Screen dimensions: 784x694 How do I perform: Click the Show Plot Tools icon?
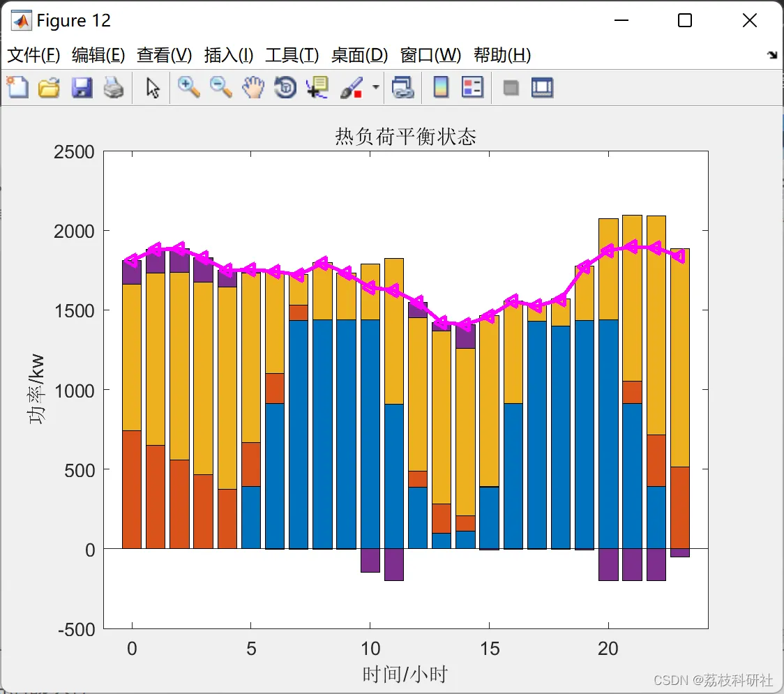[542, 87]
